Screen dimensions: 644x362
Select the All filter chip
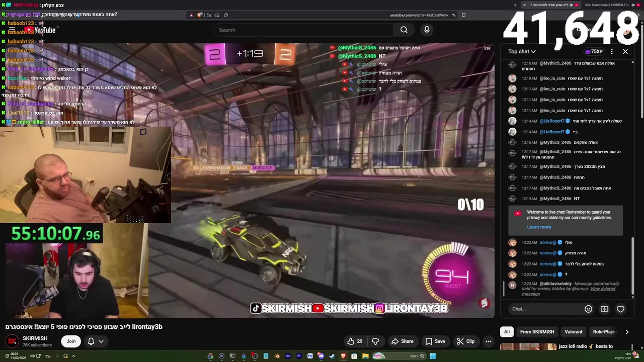(507, 332)
